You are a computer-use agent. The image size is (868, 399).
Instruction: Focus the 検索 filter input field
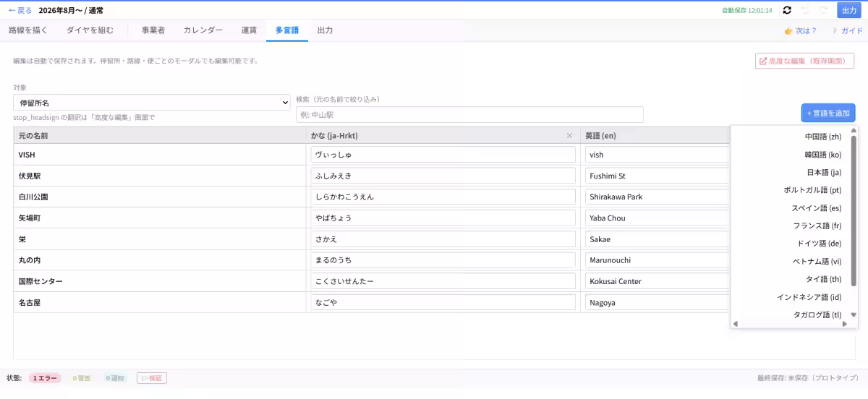(x=469, y=114)
